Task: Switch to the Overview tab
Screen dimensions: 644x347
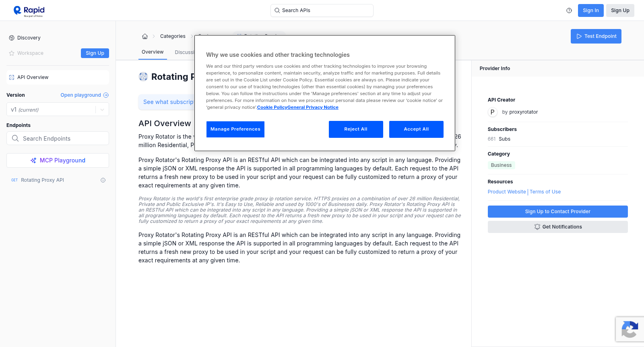Action: [153, 52]
